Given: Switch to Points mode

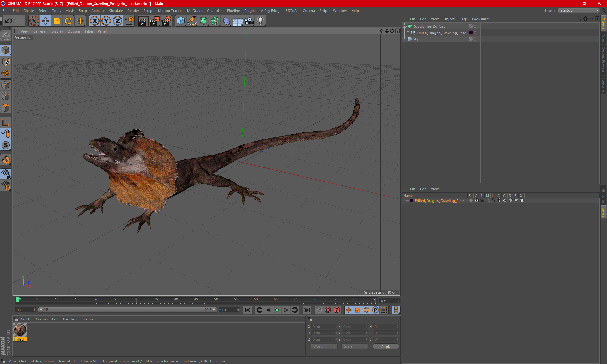Looking at the screenshot, I should 6,85.
